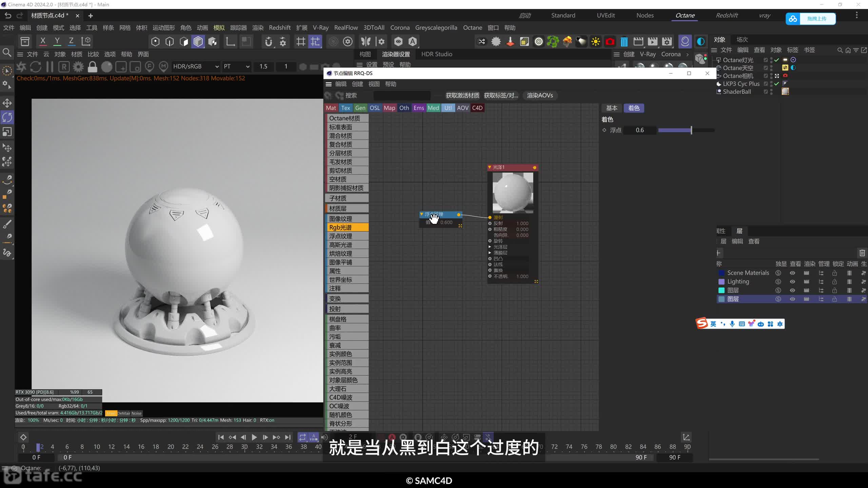Add 高斯光谱 node from list
This screenshot has height=488, width=868.
(x=347, y=245)
